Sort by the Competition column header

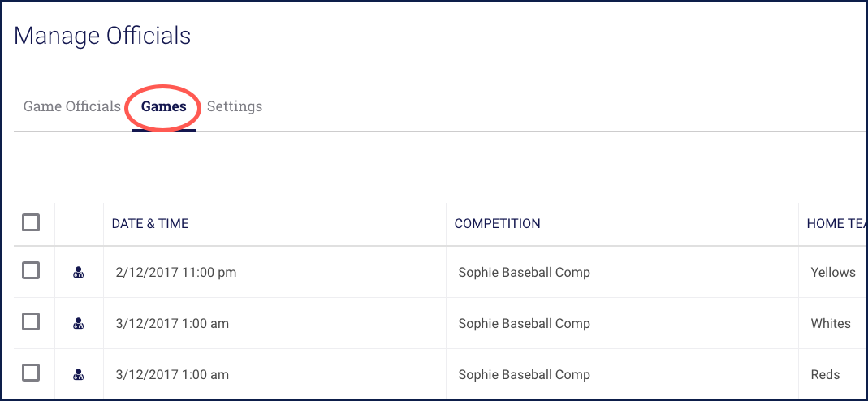tap(497, 224)
